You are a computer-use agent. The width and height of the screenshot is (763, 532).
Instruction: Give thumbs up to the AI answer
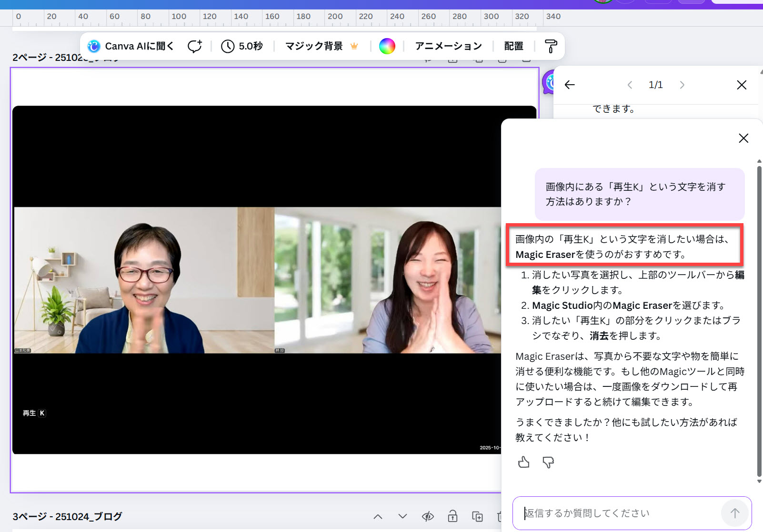tap(523, 462)
